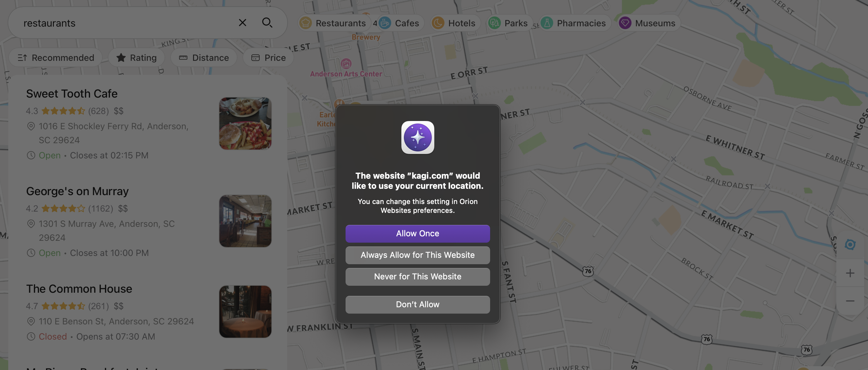Sort results by Distance
Image resolution: width=868 pixels, height=370 pixels.
204,58
